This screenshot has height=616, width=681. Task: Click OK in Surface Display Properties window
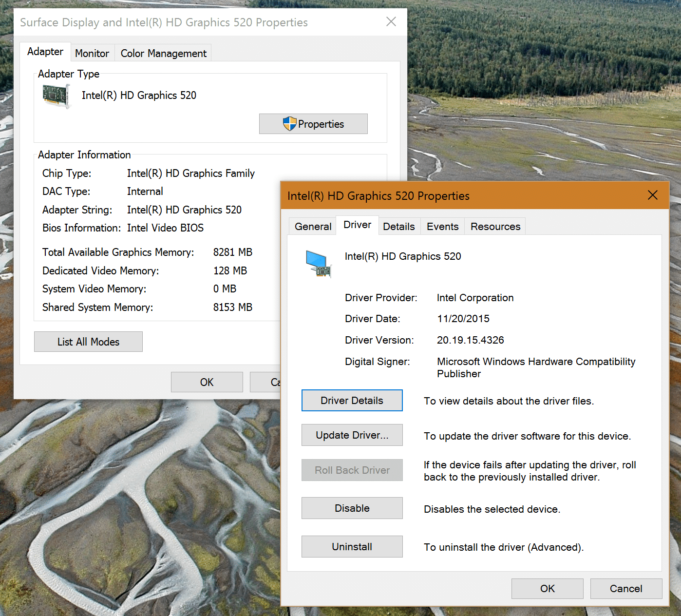click(207, 382)
